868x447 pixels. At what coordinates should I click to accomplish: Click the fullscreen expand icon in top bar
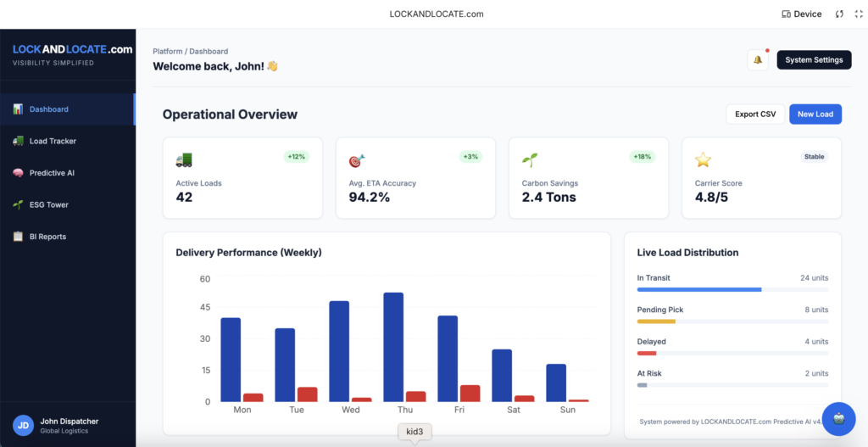(858, 14)
